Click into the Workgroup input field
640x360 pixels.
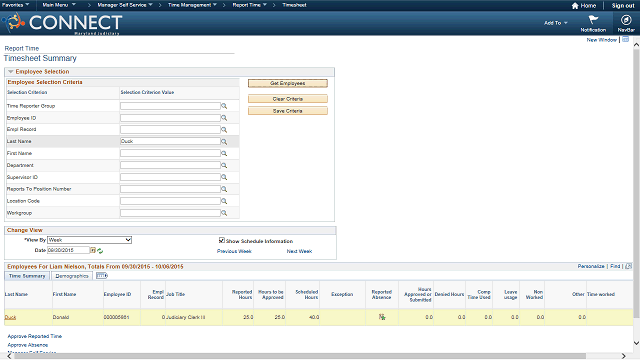[170, 213]
